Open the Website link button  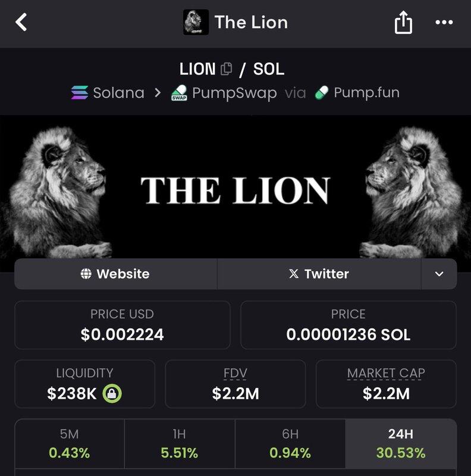pyautogui.click(x=115, y=274)
